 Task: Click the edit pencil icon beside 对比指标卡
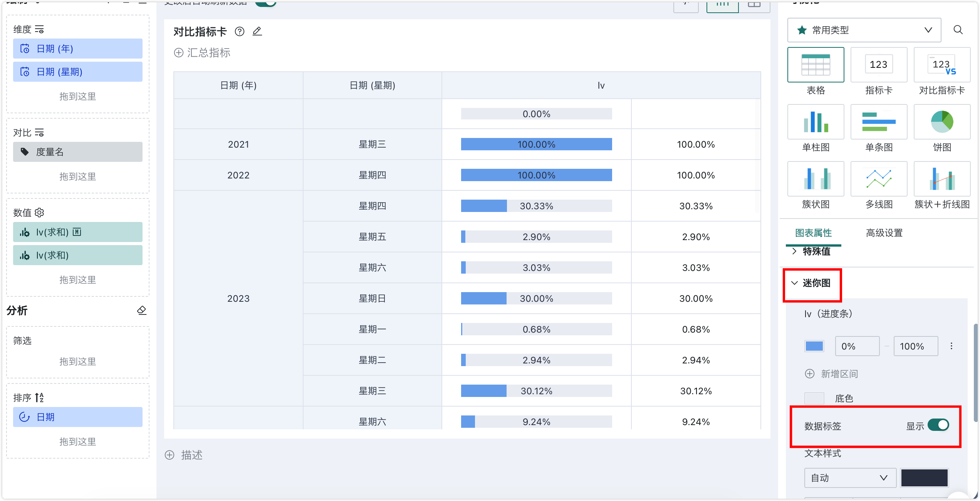point(257,31)
